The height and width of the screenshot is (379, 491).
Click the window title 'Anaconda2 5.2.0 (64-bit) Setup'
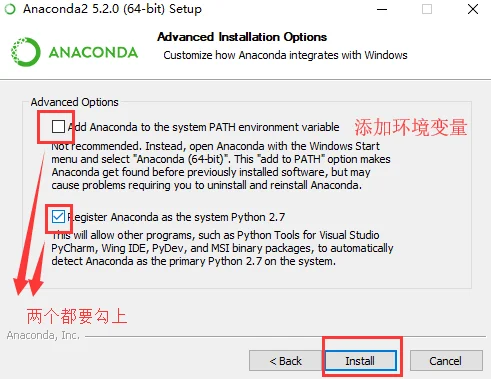[112, 9]
